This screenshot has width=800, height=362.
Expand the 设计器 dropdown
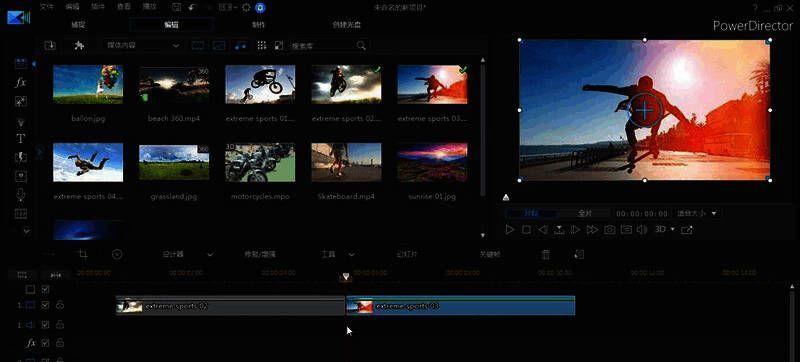click(x=210, y=254)
